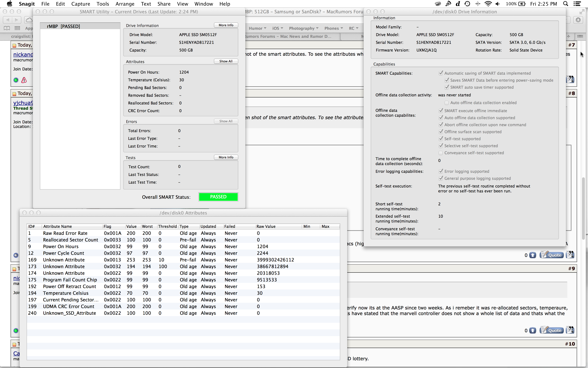Go back in the Safari window

(8, 20)
